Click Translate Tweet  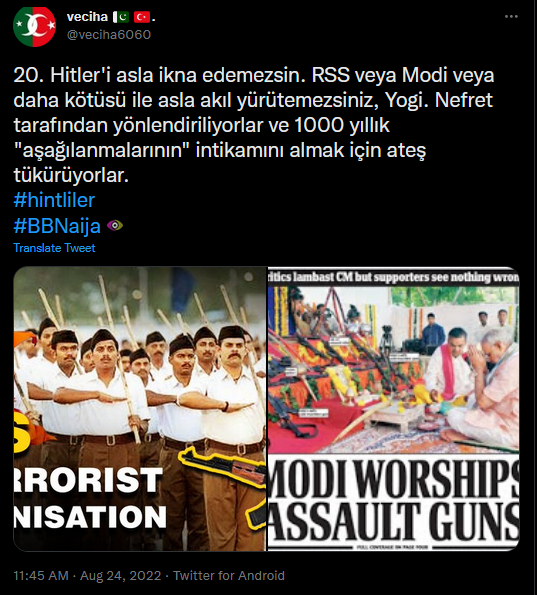click(x=54, y=248)
